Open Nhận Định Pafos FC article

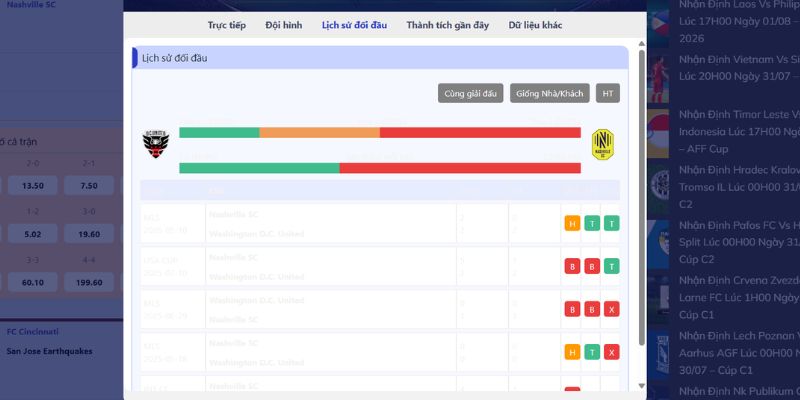coord(739,242)
